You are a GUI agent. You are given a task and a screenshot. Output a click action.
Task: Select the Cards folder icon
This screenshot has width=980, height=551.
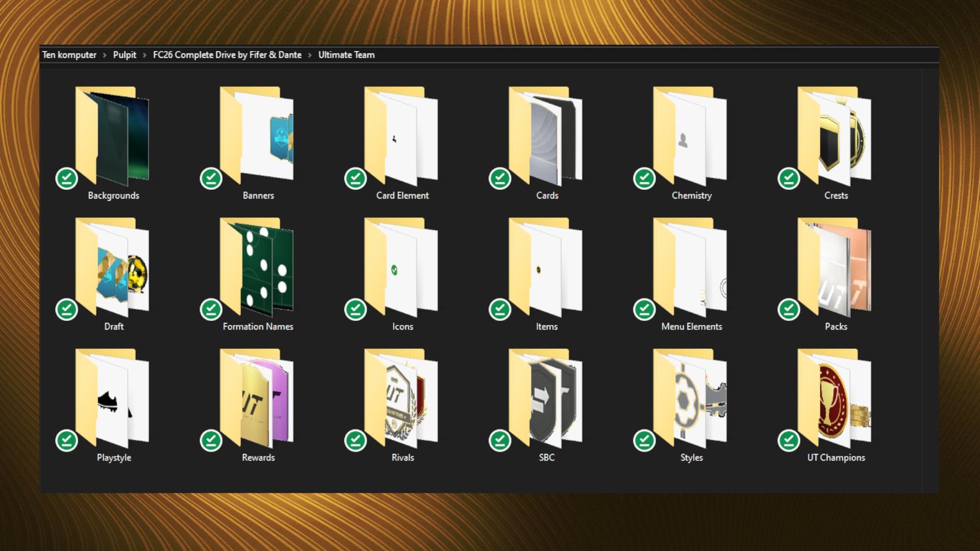pyautogui.click(x=546, y=137)
